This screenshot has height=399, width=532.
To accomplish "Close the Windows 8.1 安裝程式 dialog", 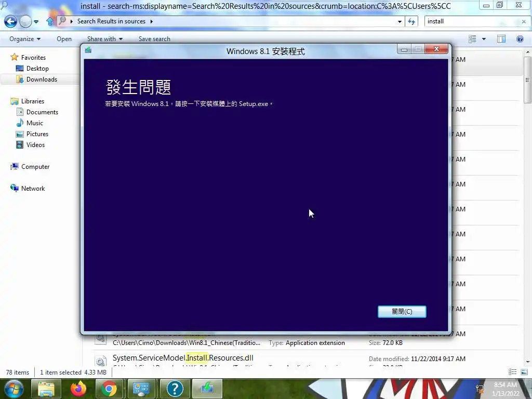I will tap(436, 49).
